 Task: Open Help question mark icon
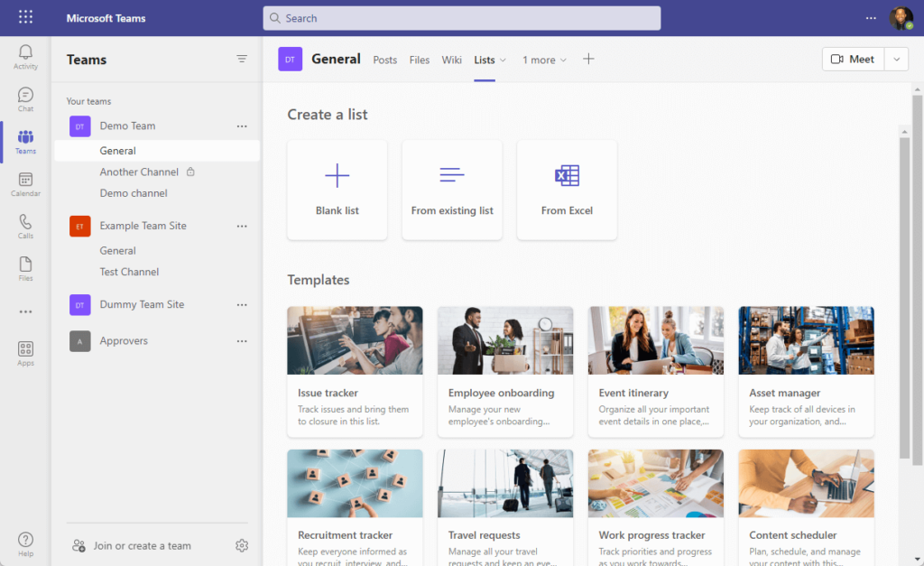(25, 544)
